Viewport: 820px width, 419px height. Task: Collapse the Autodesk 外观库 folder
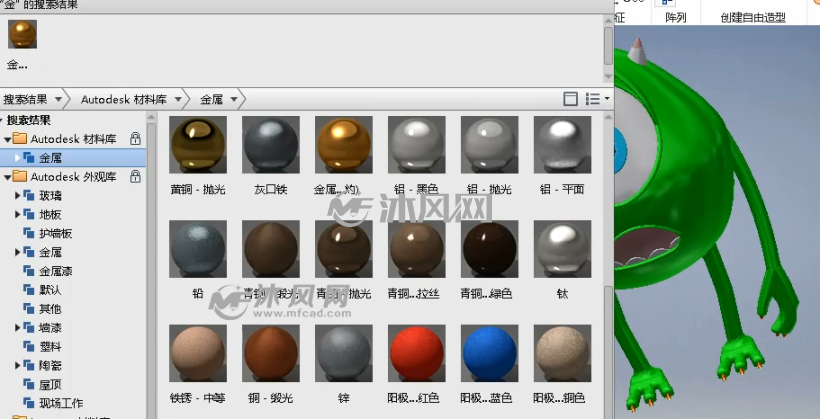click(7, 177)
